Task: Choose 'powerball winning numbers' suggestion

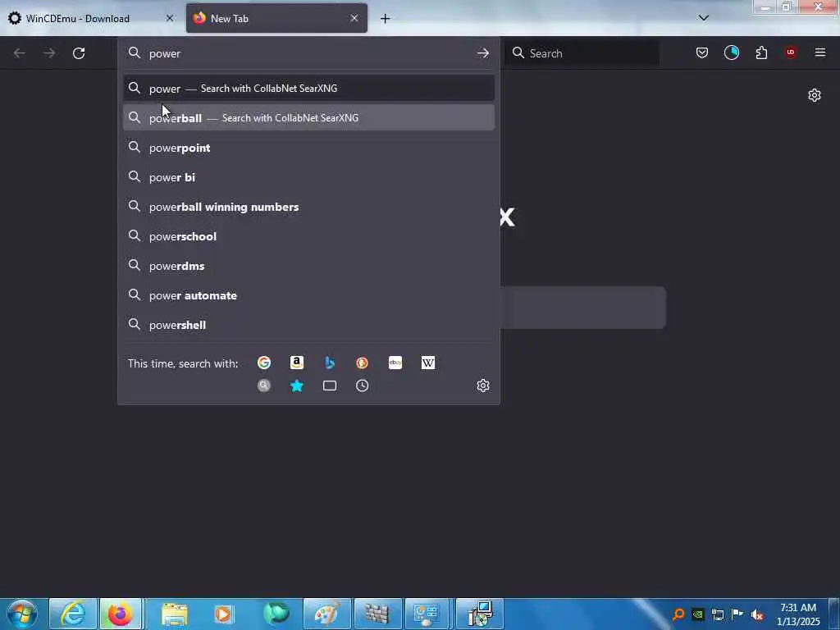Action: pos(308,207)
